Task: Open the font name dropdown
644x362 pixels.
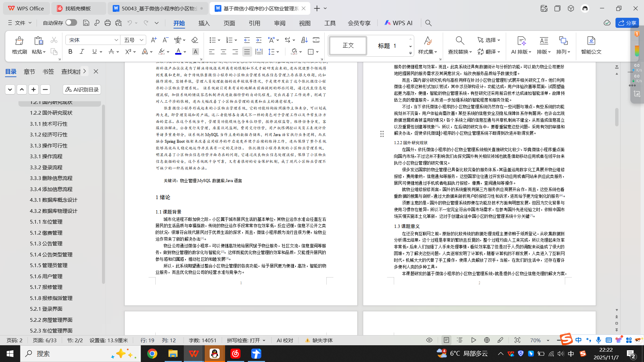Action: tap(116, 40)
